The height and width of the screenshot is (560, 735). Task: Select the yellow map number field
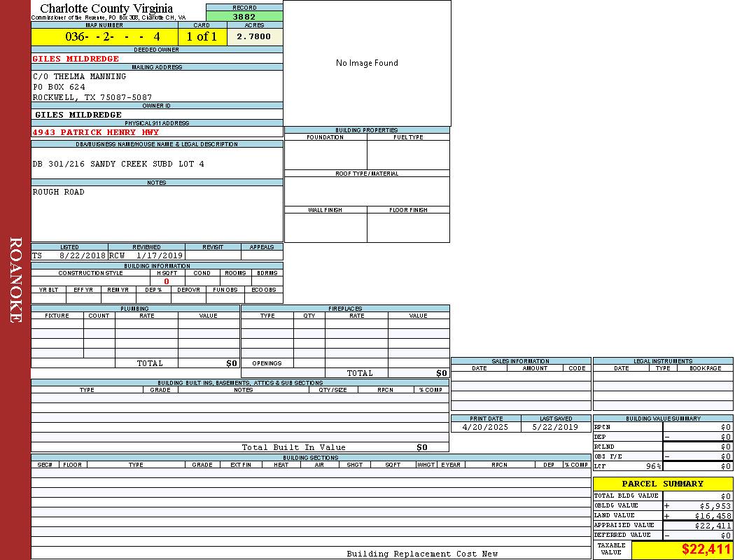(x=104, y=37)
